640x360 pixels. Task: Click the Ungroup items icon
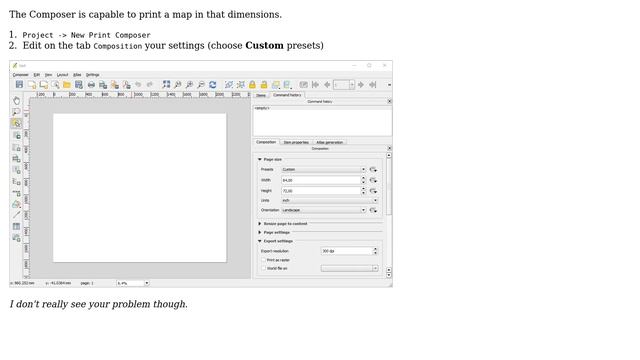[241, 84]
